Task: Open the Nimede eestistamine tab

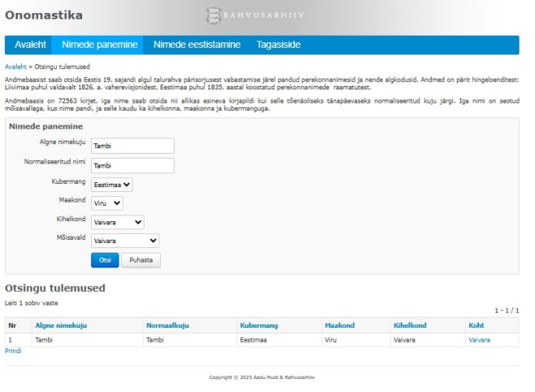Action: (198, 45)
